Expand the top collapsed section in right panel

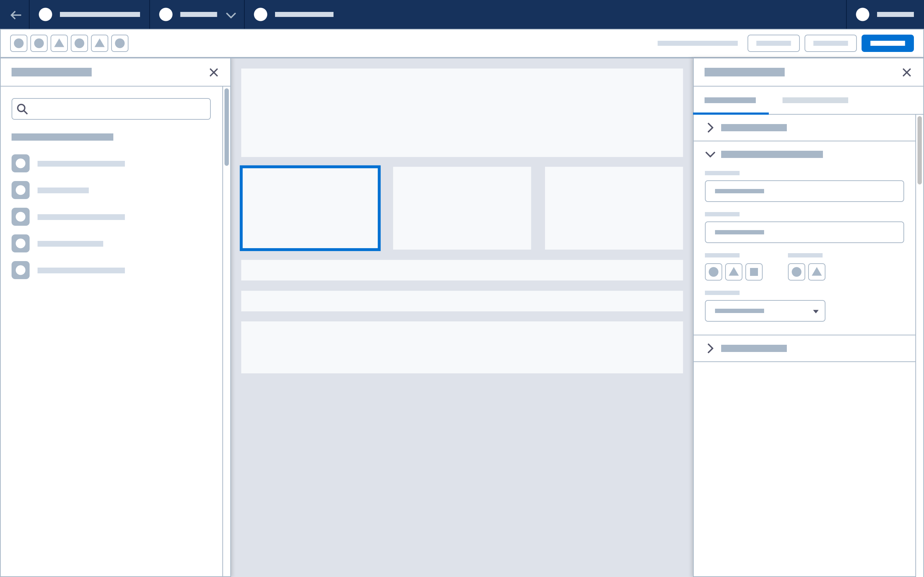710,127
